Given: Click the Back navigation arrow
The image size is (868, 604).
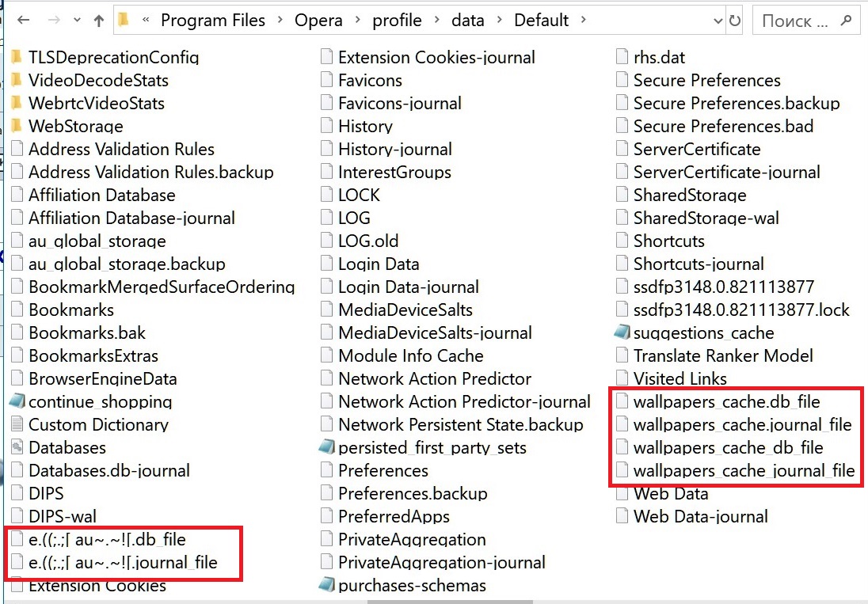Looking at the screenshot, I should 23,21.
